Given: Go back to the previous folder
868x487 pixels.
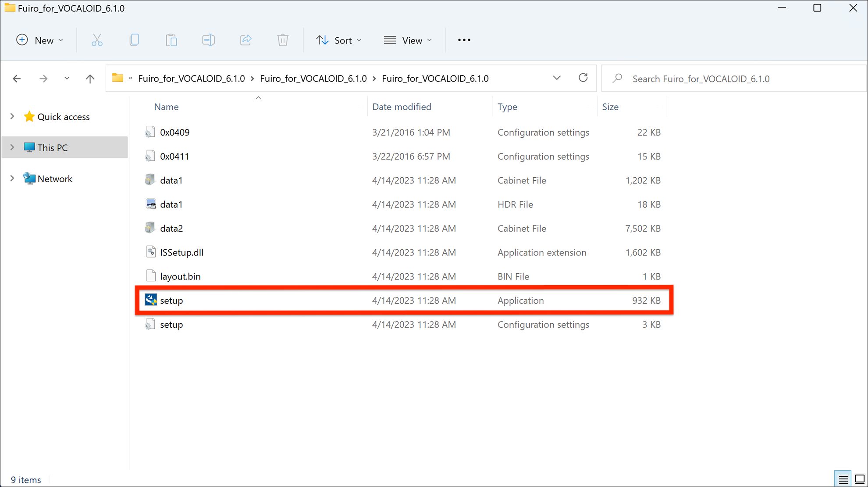Looking at the screenshot, I should [17, 78].
